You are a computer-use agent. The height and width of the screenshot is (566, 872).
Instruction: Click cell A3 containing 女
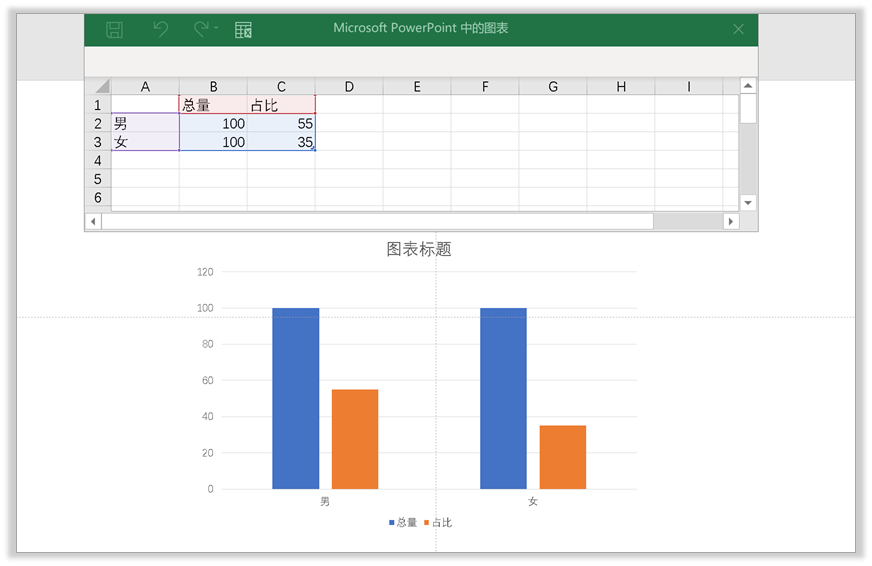pos(145,142)
